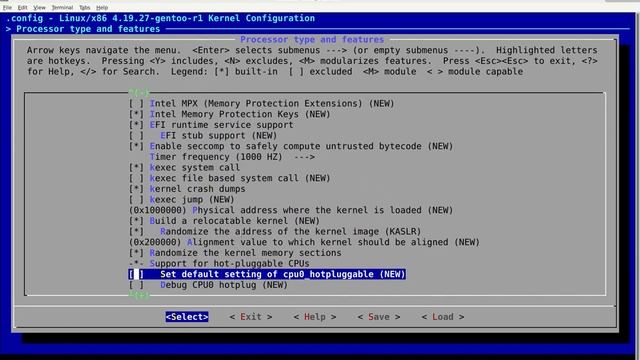Toggle kernel crash dumps checkbox
The image size is (640, 360).
(x=136, y=189)
